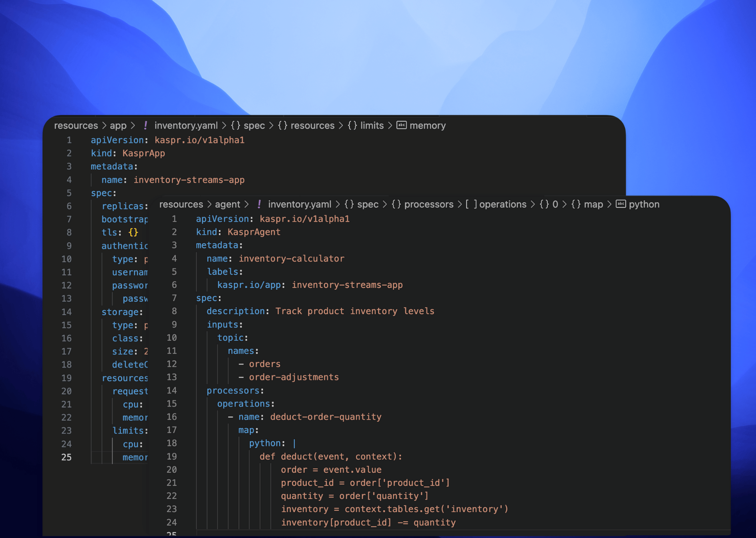The height and width of the screenshot is (538, 756).
Task: Click 'storage:' key in app window
Action: pos(122,312)
